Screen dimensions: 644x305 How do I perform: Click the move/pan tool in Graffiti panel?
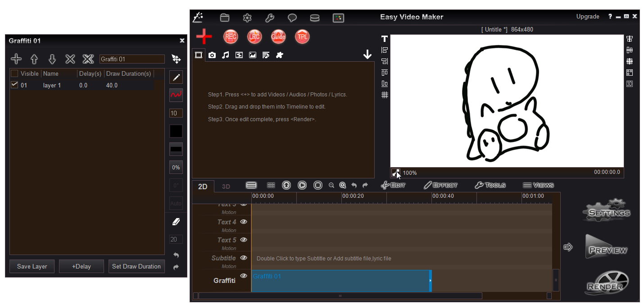[176, 59]
